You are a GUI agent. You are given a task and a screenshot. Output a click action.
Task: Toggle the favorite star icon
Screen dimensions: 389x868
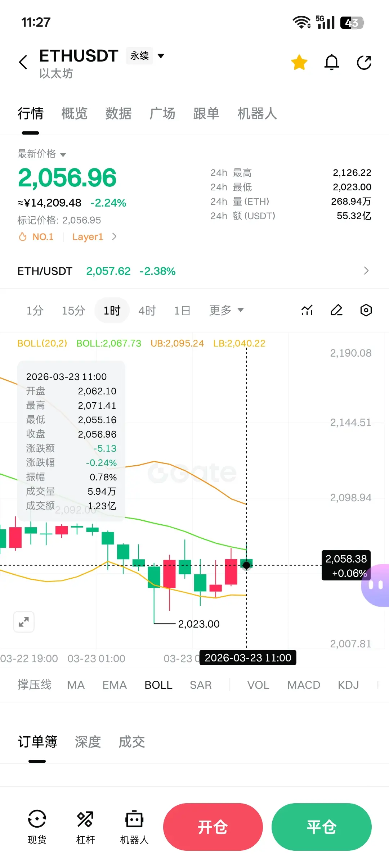299,62
